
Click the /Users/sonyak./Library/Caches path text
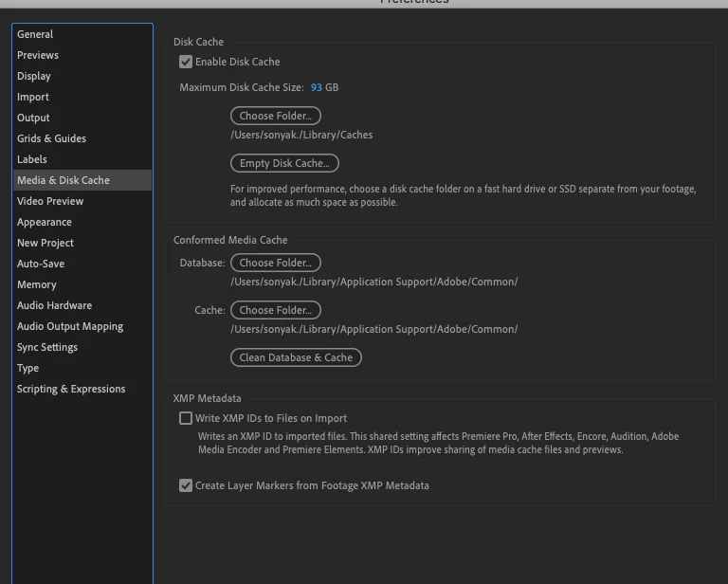point(301,135)
